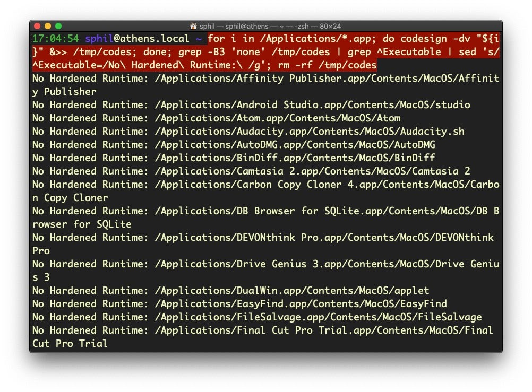
Task: Minimize the terminal using the yellow button
Action: (x=48, y=26)
